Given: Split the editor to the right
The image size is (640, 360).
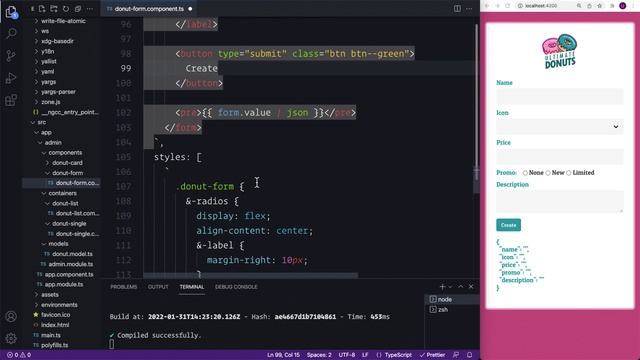Looking at the screenshot, I should tap(457, 9).
